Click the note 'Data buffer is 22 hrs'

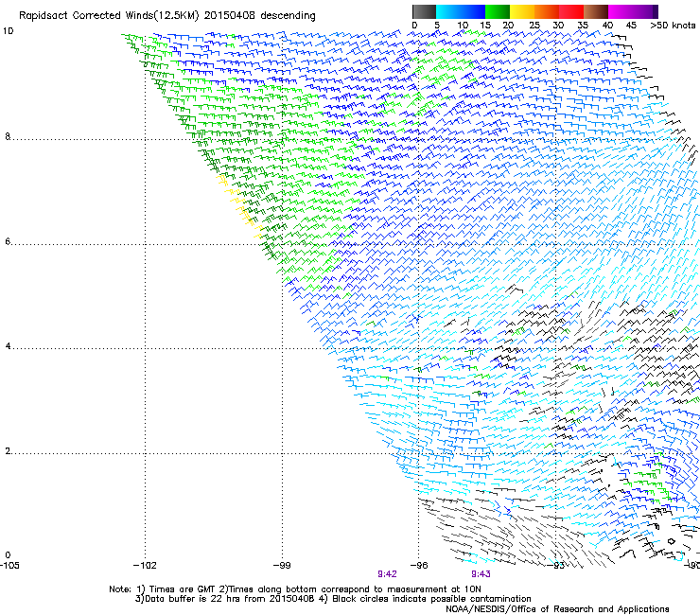(193, 599)
